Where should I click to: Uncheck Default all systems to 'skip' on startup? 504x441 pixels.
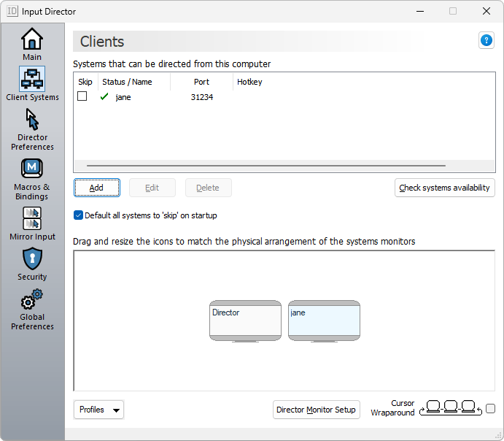pyautogui.click(x=79, y=215)
